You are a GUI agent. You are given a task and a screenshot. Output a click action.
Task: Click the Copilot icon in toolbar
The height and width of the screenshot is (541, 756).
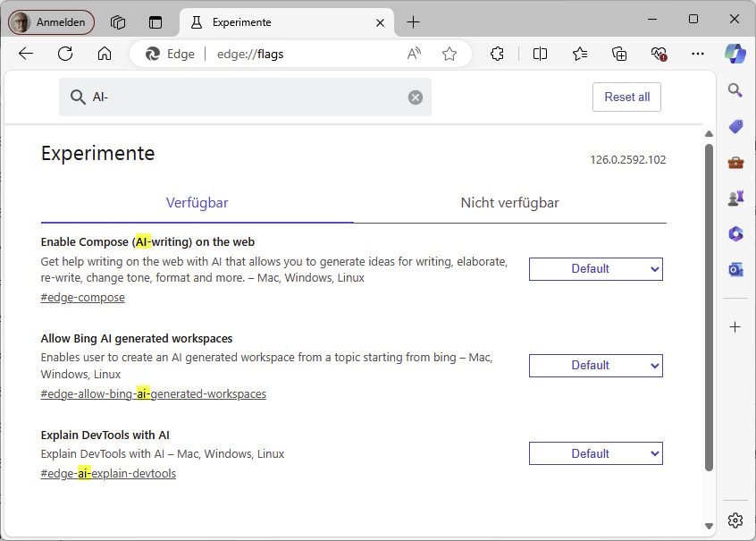tap(735, 54)
